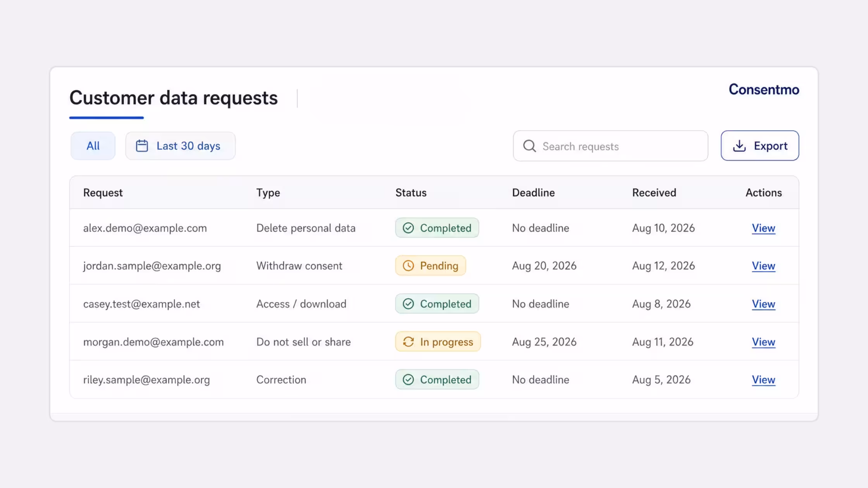View the casey.test@example.net request
This screenshot has width=868, height=488.
(x=763, y=304)
